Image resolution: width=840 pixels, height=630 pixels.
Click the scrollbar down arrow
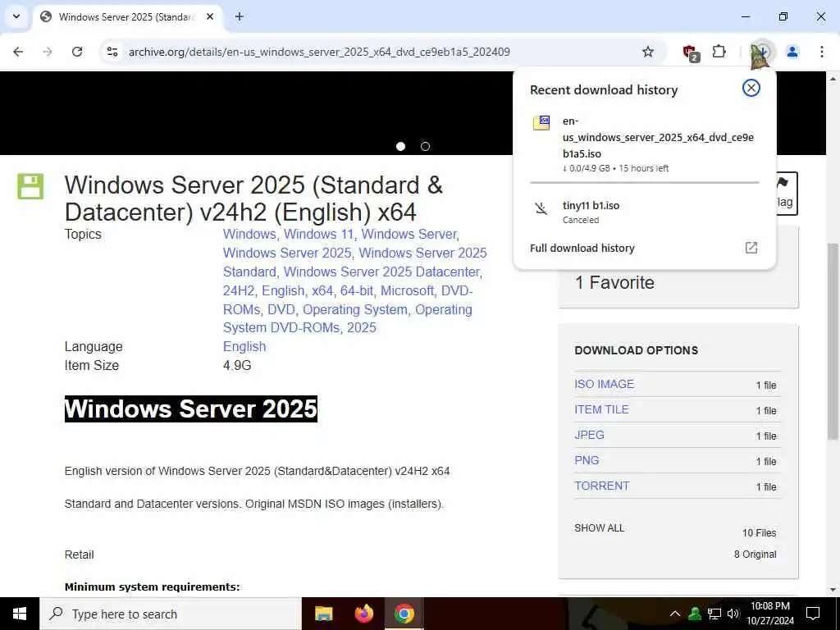833,591
